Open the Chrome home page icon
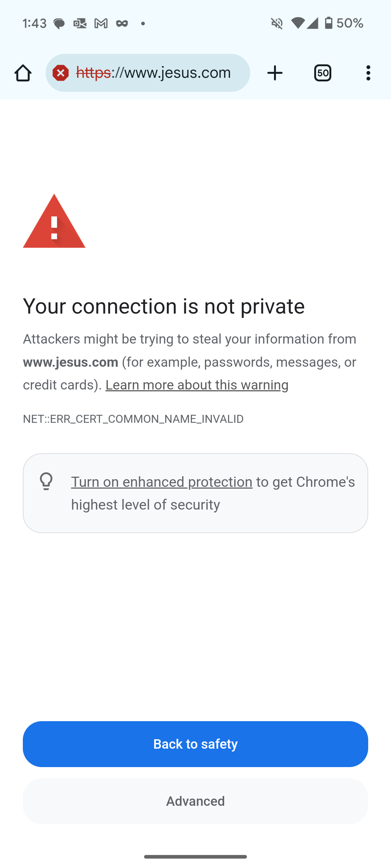 (x=23, y=73)
